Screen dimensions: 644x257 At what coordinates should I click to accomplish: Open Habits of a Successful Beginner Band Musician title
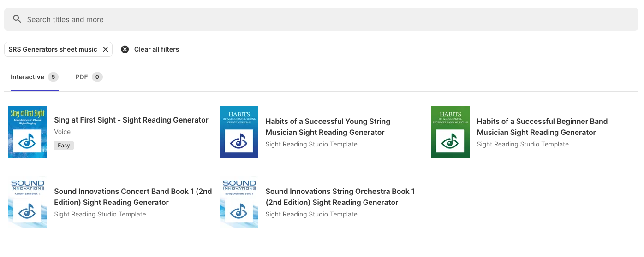point(542,127)
